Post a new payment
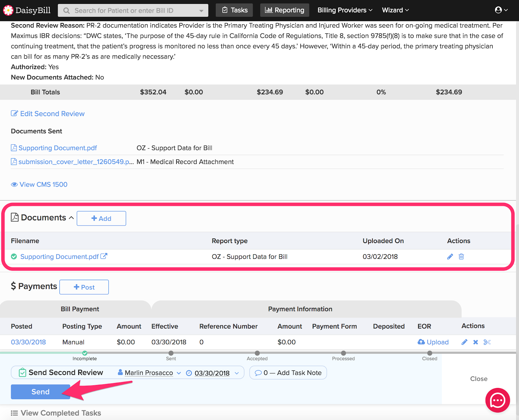Viewport: 519px width, 420px height. tap(84, 287)
